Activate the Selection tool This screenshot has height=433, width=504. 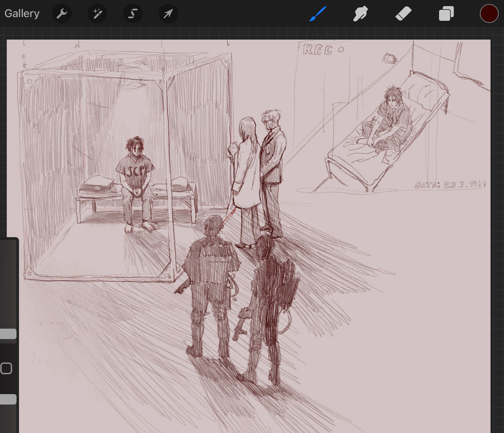[x=133, y=14]
